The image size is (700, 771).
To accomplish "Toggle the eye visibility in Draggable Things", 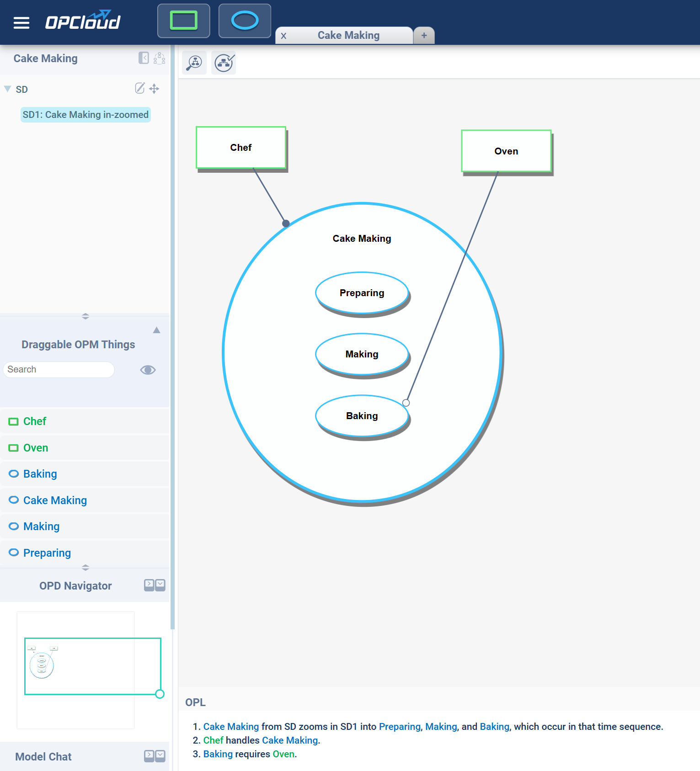I will (x=148, y=370).
